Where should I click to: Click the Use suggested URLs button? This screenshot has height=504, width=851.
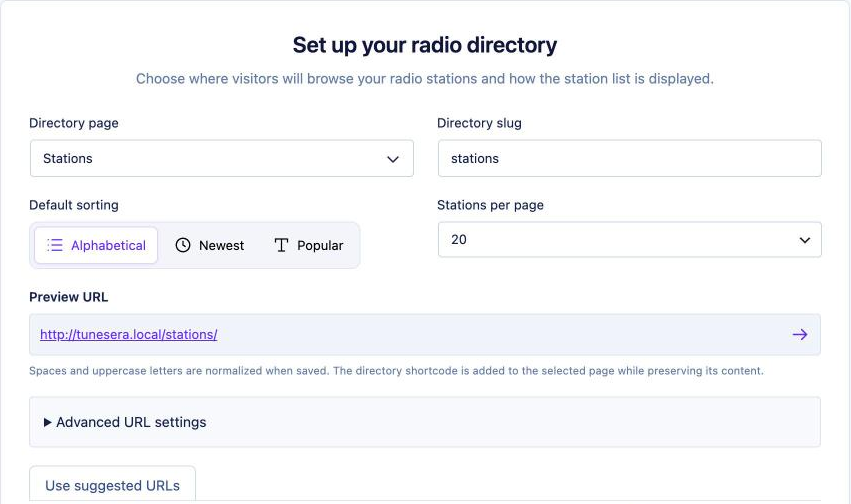coord(112,484)
